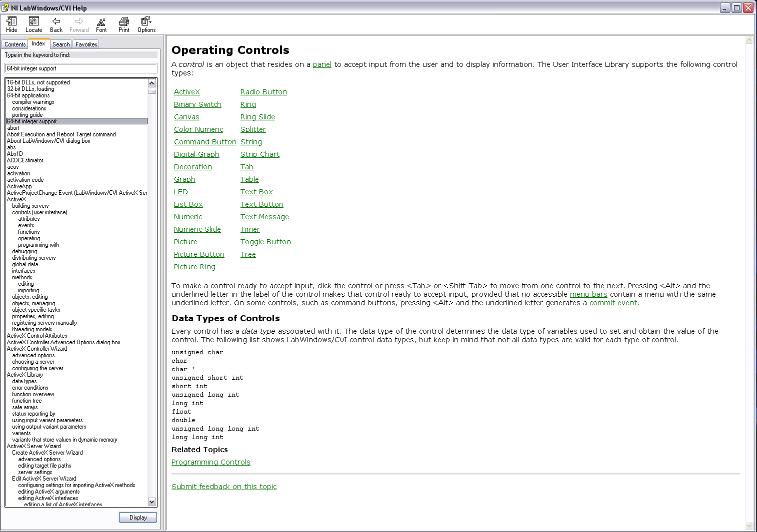Screen dimensions: 757x532
Task: Open the Ring Slide link
Action: 257,117
